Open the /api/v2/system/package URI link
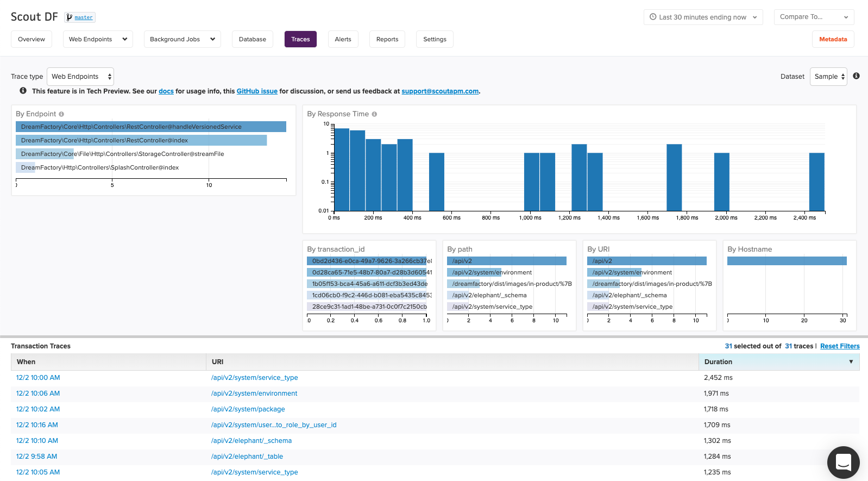This screenshot has height=481, width=868. coord(248,409)
